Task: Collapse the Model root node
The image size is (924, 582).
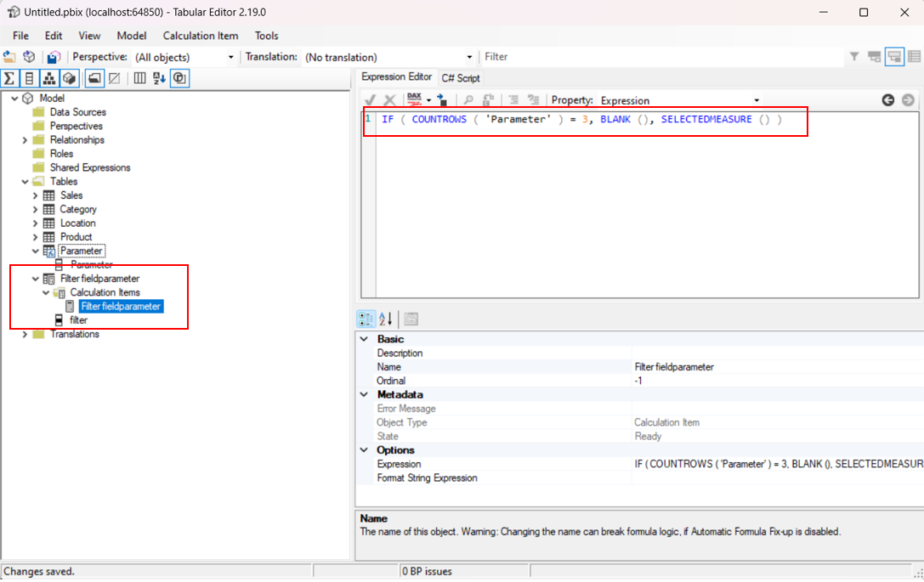Action: pyautogui.click(x=14, y=99)
